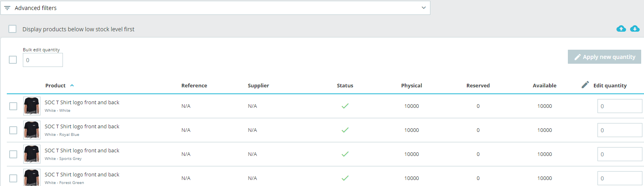
Task: Enable Display products below low stock level first
Action: click(13, 29)
